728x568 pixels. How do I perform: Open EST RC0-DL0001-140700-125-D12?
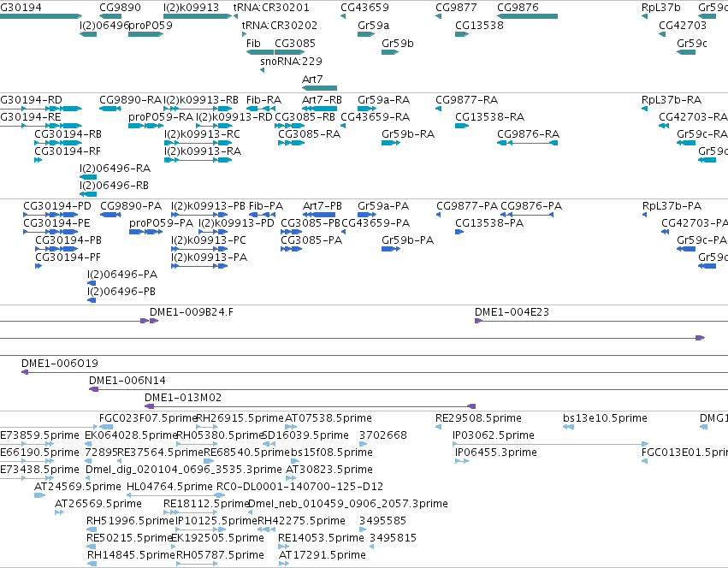point(300,487)
